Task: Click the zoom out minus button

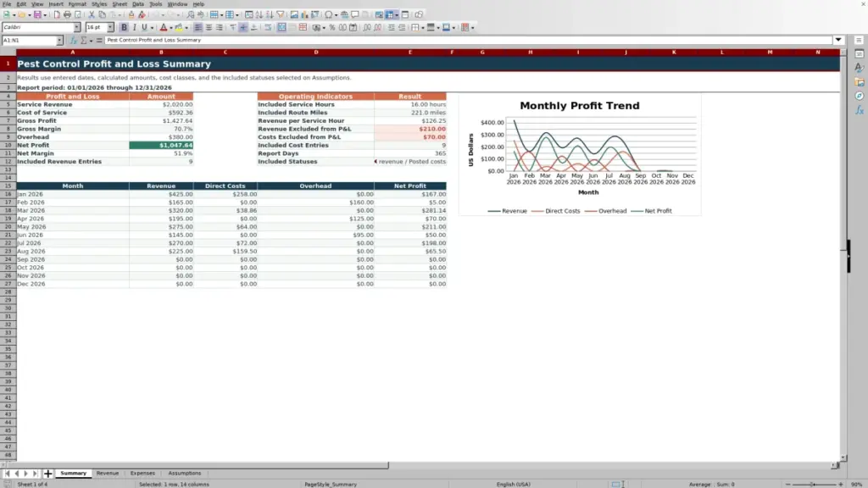Action: tap(788, 485)
